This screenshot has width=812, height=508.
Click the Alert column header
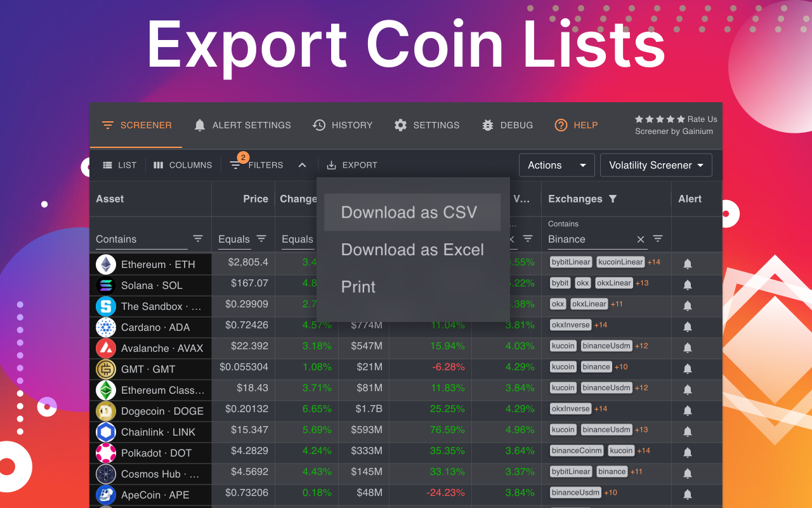pos(690,199)
